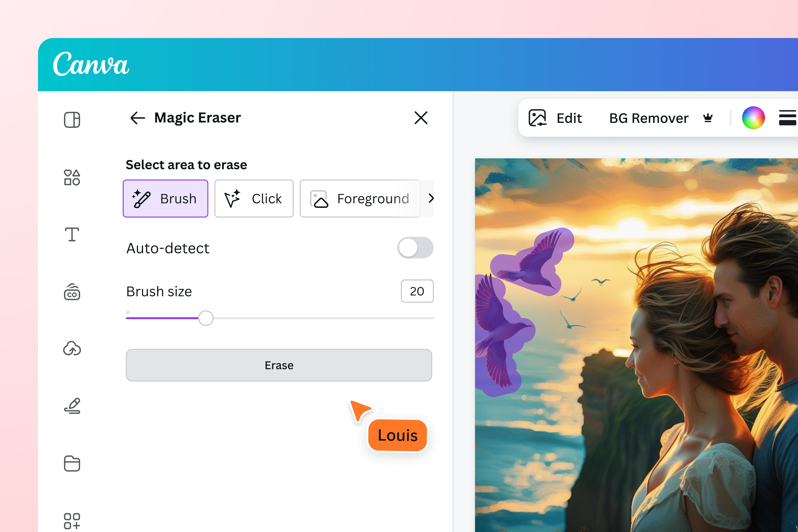Select the Brush selection mode
Screen dimensions: 798x532
click(x=165, y=199)
